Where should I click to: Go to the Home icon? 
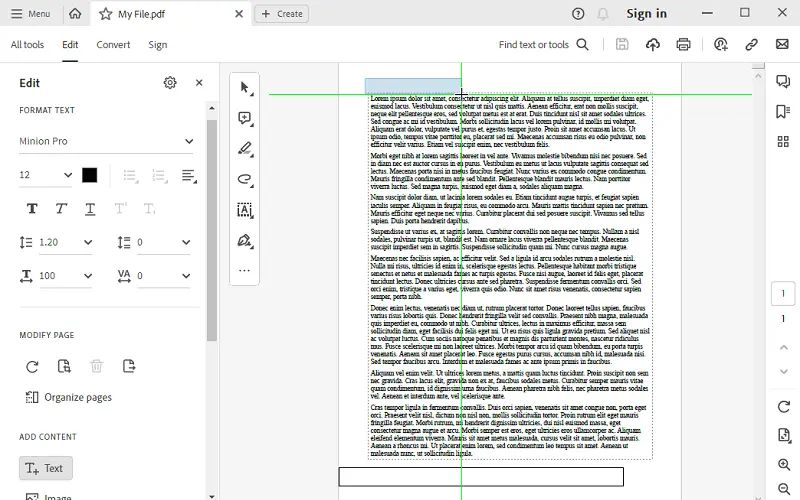pos(75,14)
